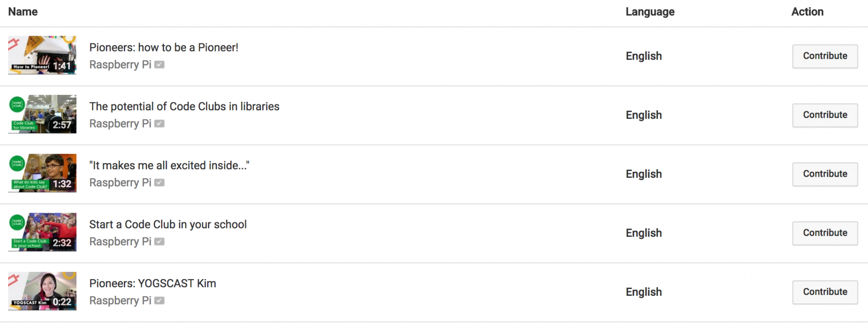
Task: Open the 1:41 How to Pioneer thumbnail
Action: point(42,55)
